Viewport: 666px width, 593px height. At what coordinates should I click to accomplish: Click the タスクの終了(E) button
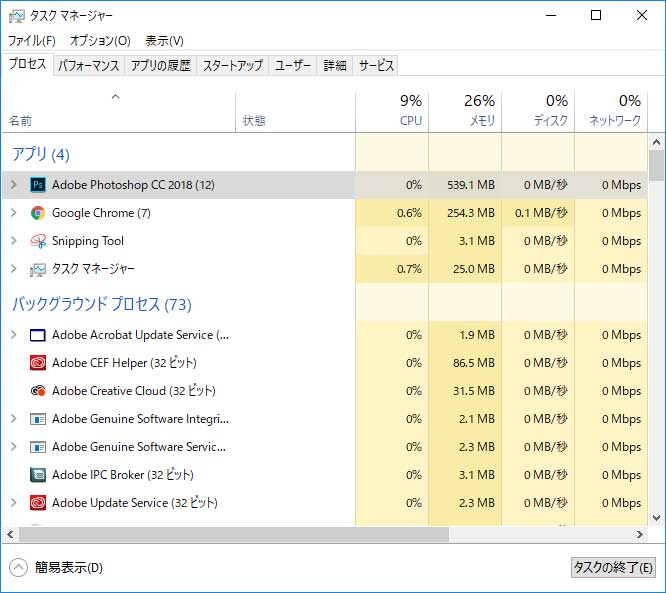[x=613, y=568]
